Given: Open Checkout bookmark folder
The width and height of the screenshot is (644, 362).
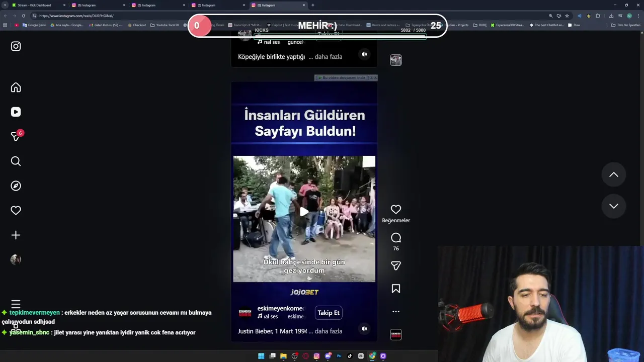Looking at the screenshot, I should coord(136,25).
